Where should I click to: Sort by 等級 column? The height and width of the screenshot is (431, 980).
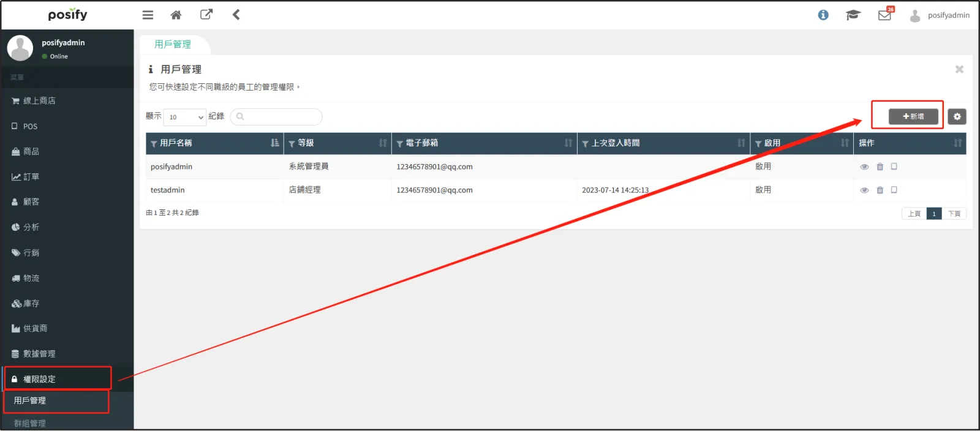click(383, 143)
